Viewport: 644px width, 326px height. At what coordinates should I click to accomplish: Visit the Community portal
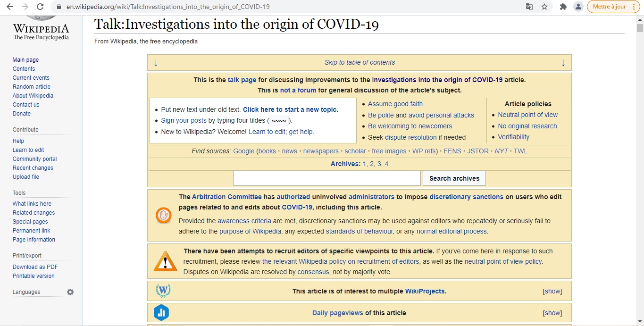click(35, 159)
